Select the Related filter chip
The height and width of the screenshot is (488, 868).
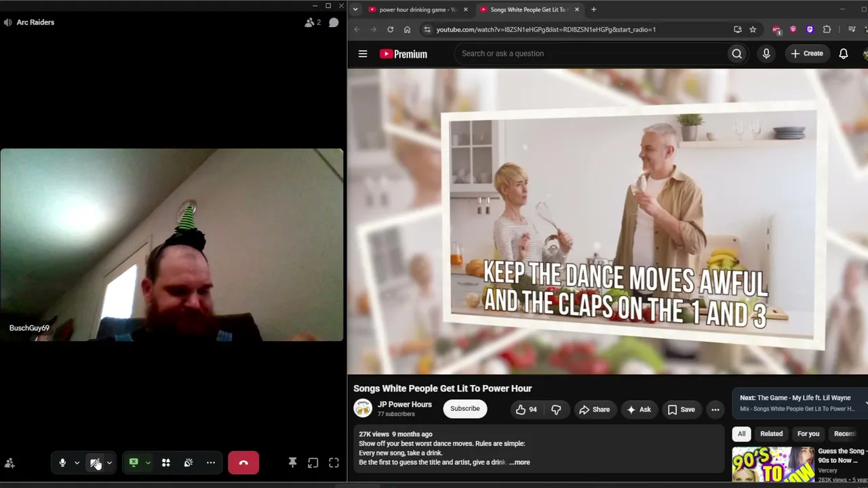coord(771,434)
